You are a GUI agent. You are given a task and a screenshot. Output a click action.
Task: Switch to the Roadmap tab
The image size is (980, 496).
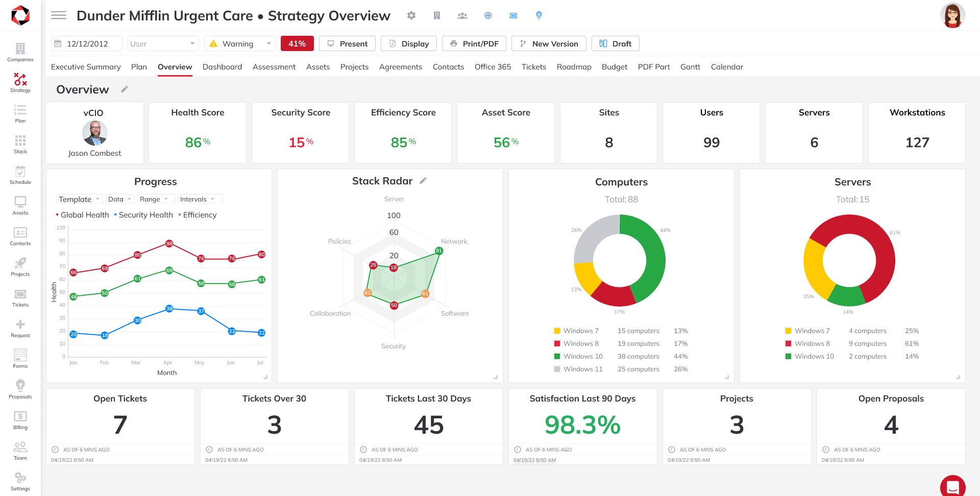point(574,67)
